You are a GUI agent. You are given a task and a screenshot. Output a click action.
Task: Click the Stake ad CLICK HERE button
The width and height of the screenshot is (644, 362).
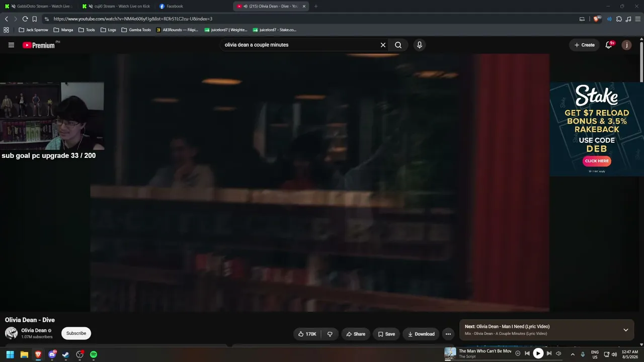click(x=597, y=161)
